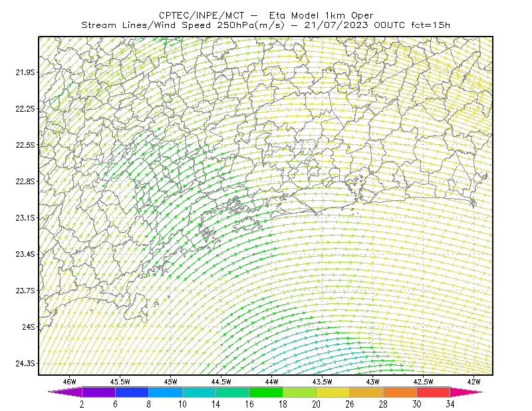The image size is (532, 411).
Task: Click the gold 26-28 color bar segment
Action: (366, 392)
